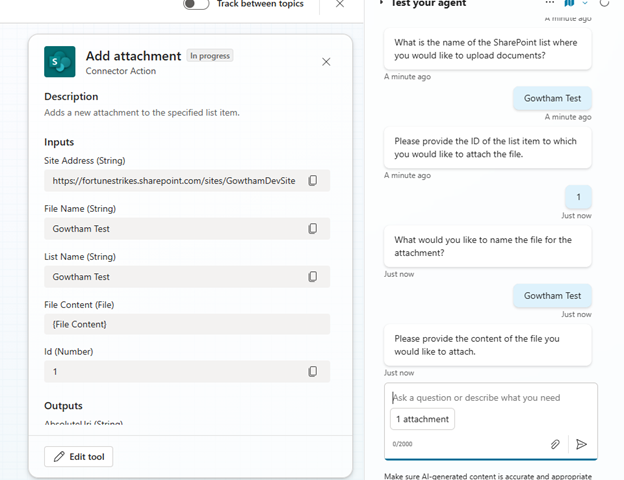
Task: Open the activity map icon
Action: click(x=569, y=4)
